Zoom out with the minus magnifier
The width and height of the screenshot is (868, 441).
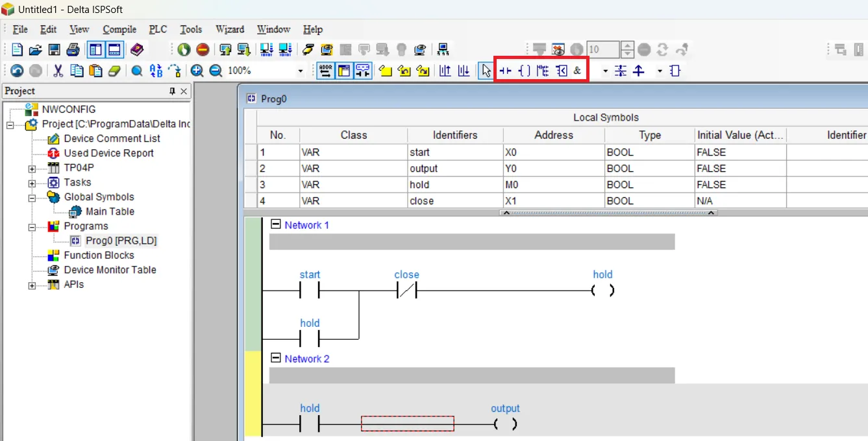(216, 71)
